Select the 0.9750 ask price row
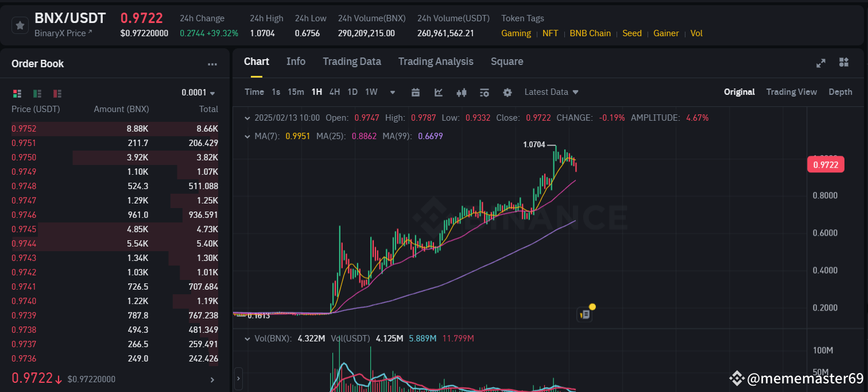 point(115,157)
